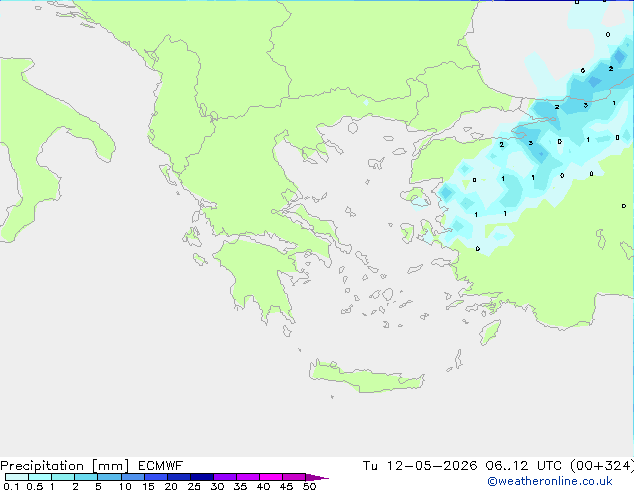Click the 15–20 mm blue legend swatch

155,477
